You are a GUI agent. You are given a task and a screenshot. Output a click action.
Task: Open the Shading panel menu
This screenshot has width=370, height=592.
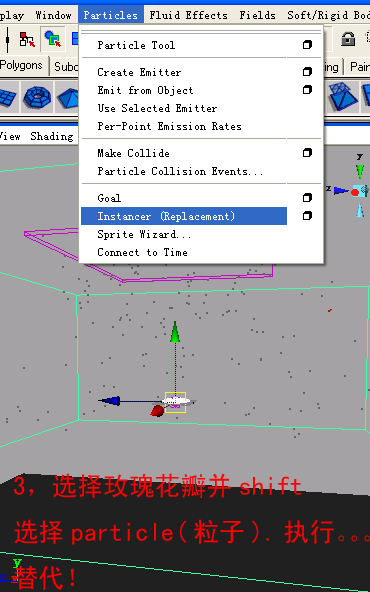(x=52, y=136)
